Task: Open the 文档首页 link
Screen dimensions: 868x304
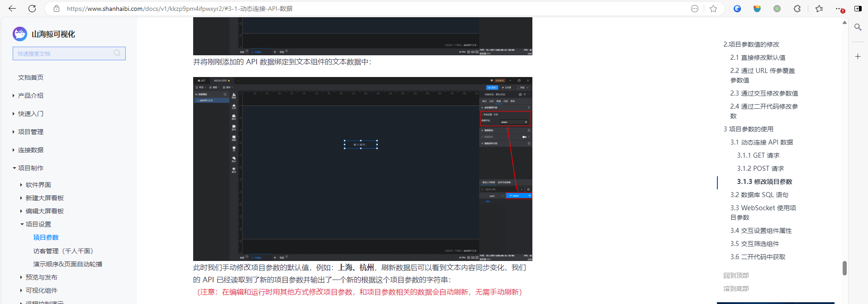Action: coord(31,77)
